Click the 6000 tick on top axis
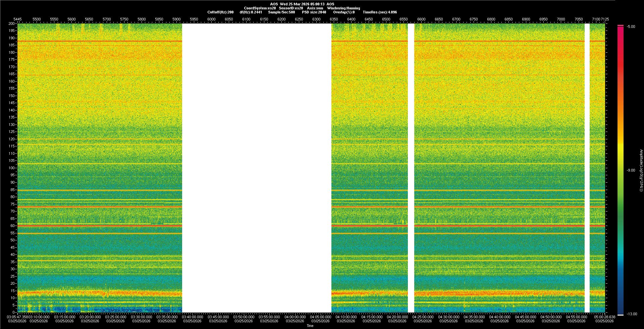644x329 pixels. tap(211, 19)
